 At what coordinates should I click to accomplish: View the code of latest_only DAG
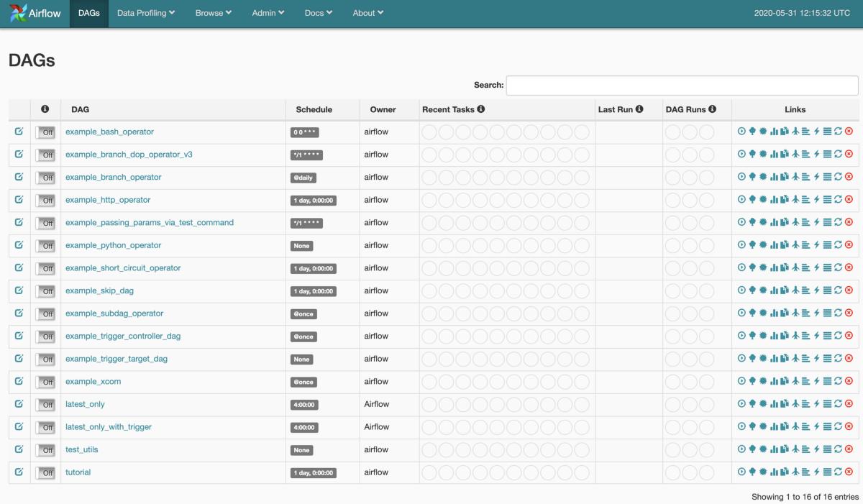pyautogui.click(x=816, y=403)
